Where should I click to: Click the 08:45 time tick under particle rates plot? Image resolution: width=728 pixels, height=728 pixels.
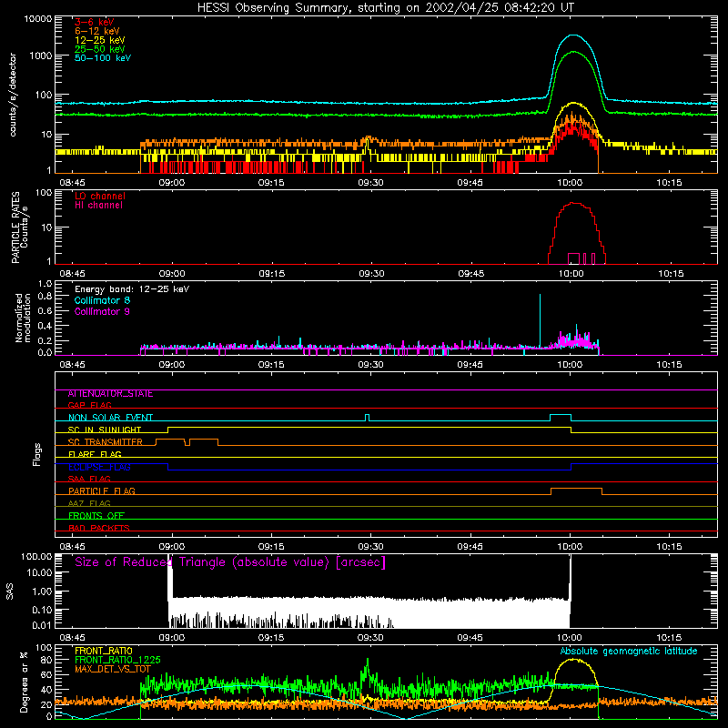point(73,274)
